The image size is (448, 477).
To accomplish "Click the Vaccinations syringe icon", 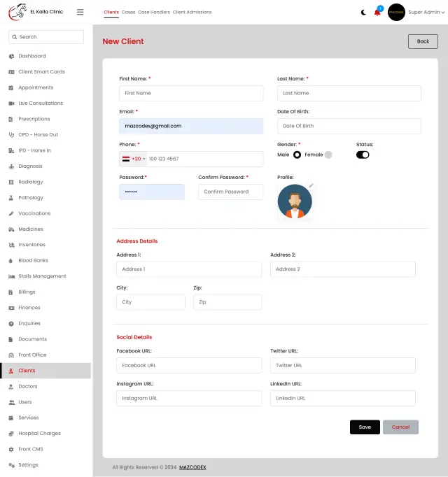I will pyautogui.click(x=11, y=213).
